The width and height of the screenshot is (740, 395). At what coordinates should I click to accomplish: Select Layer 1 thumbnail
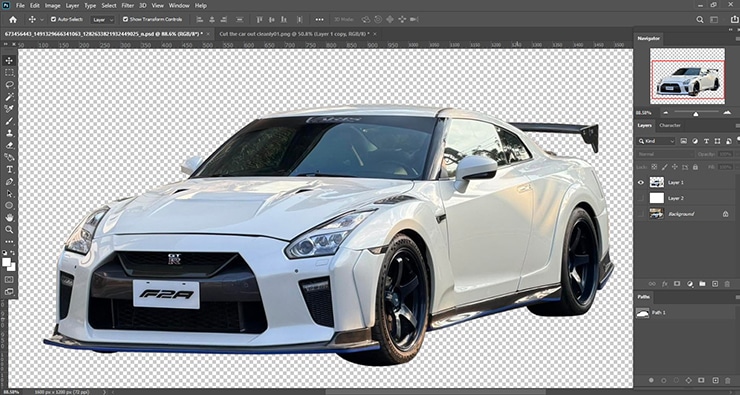coord(656,182)
